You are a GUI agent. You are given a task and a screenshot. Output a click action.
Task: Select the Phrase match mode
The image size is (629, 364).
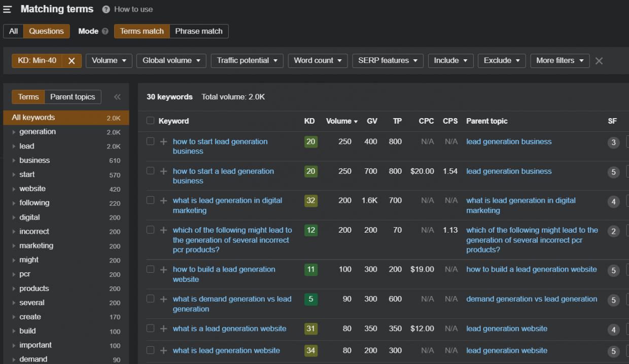coord(199,31)
